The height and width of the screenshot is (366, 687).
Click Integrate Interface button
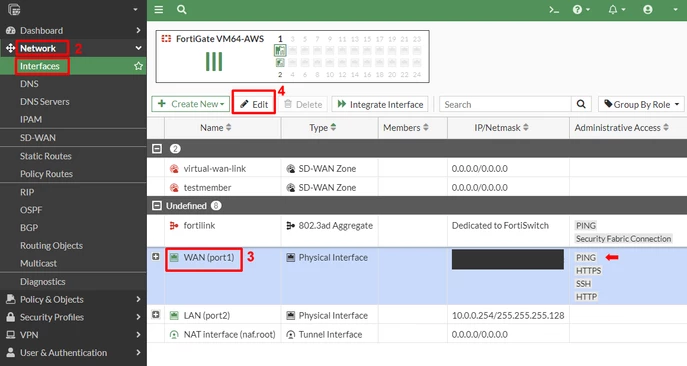click(x=380, y=104)
